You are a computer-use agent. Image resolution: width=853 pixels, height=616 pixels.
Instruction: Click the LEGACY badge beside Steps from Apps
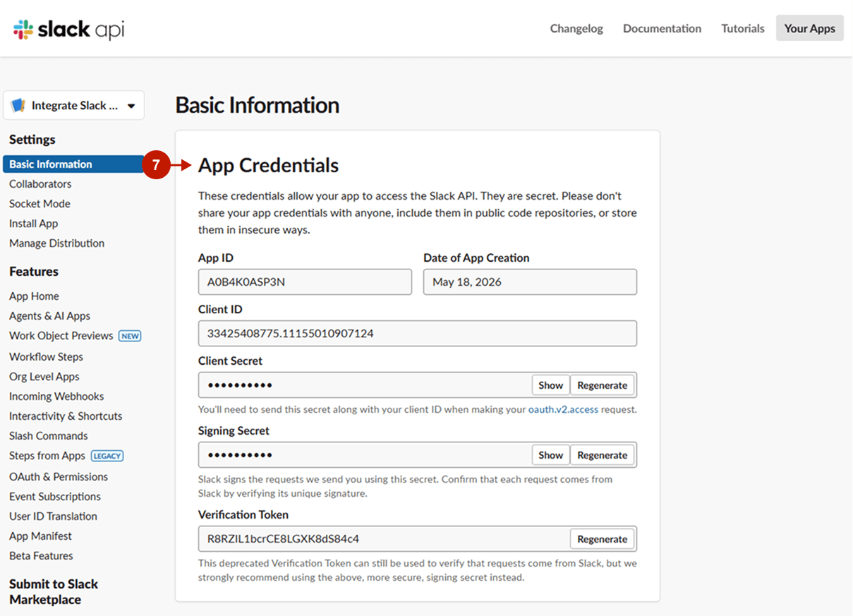107,456
